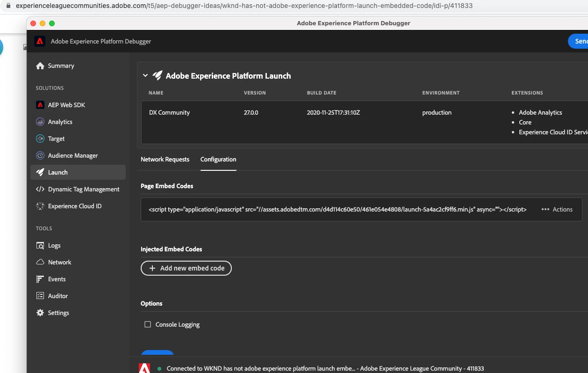Click the Network cloud icon under Tools

[x=40, y=263]
